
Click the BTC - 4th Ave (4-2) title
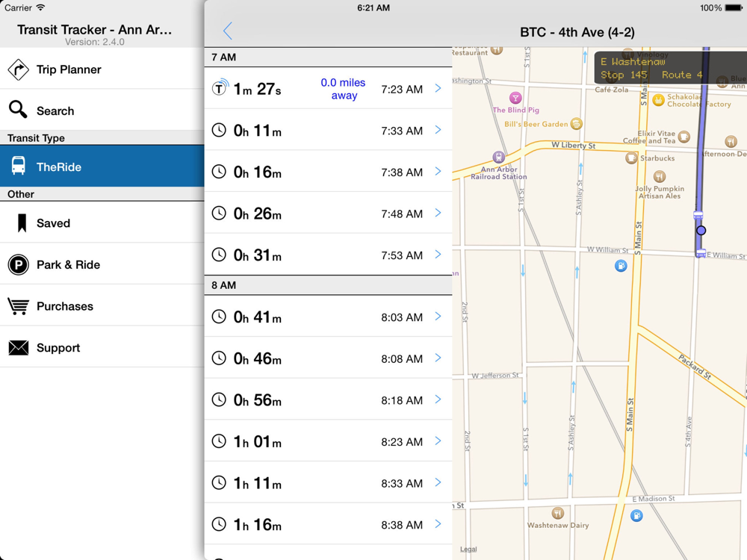(x=577, y=32)
